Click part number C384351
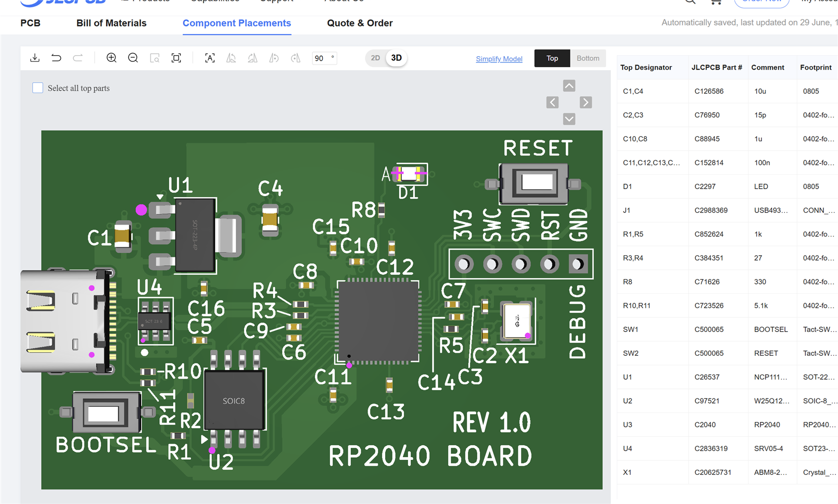 click(x=709, y=258)
